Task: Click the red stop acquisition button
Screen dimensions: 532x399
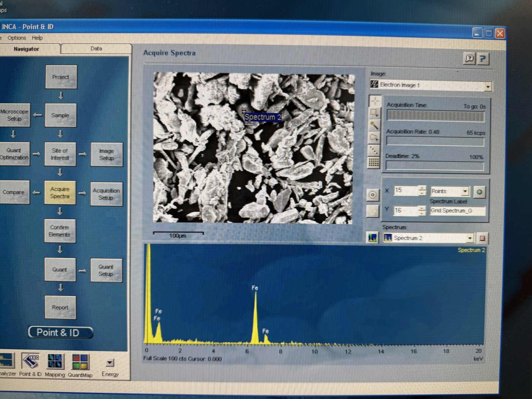Action: (482, 238)
